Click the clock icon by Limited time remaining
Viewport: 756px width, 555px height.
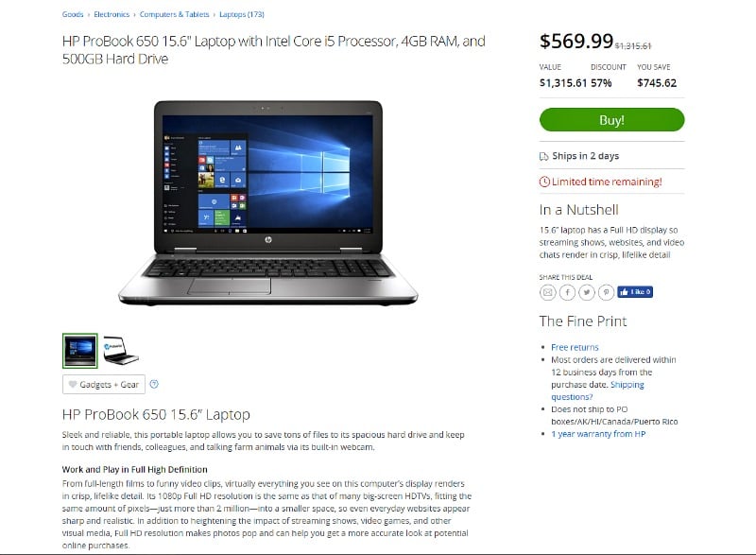(544, 182)
